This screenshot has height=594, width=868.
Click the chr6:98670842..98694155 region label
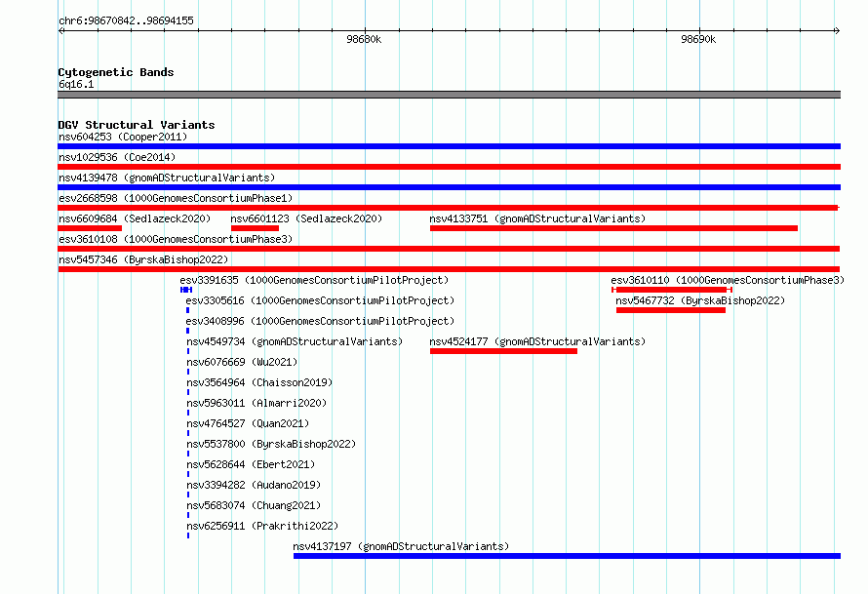point(126,20)
